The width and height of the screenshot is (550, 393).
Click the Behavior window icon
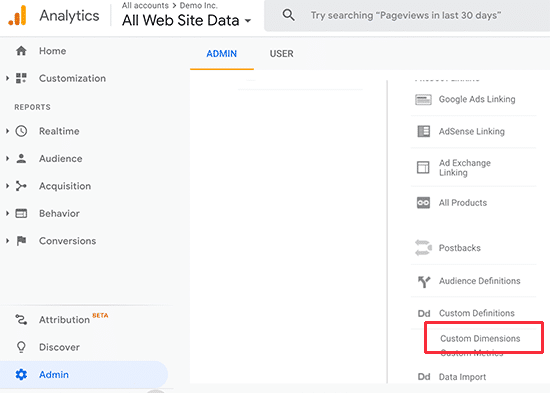click(21, 213)
